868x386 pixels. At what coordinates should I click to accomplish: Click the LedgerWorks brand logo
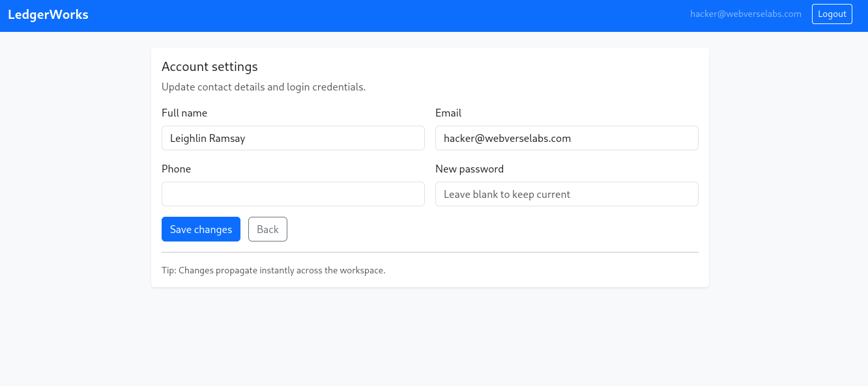click(x=48, y=14)
